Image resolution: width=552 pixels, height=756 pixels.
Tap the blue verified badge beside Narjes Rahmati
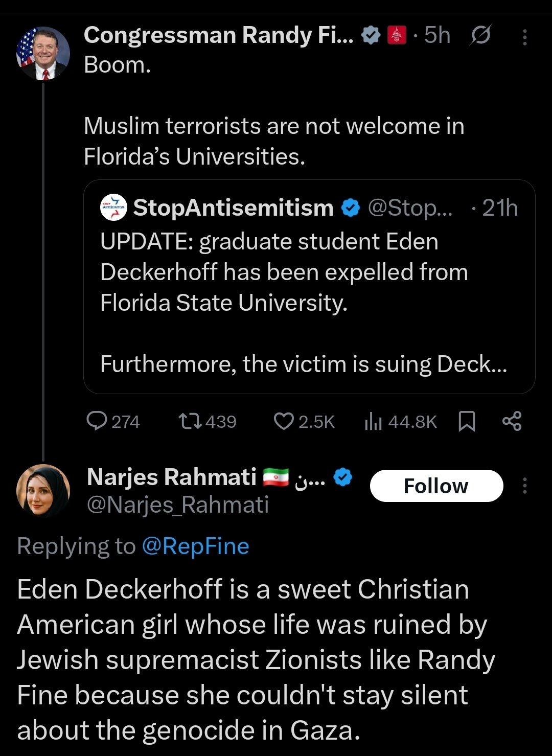point(342,477)
